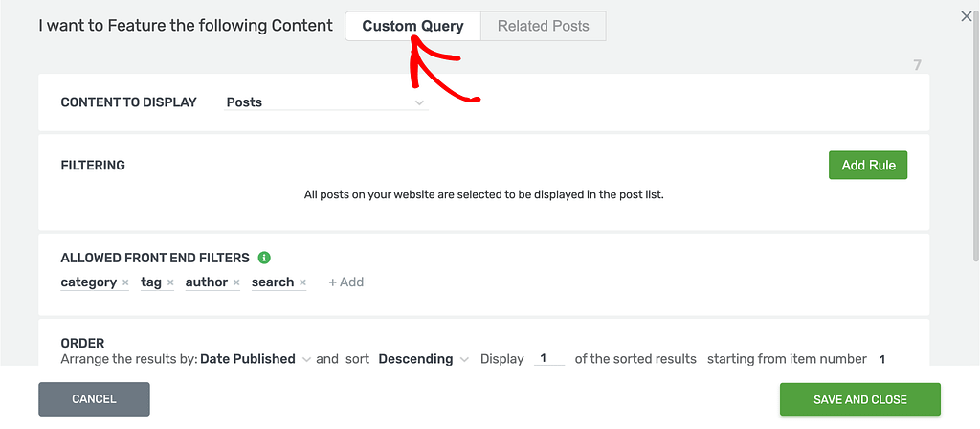This screenshot has width=980, height=429.
Task: Click the Add Rule button
Action: (x=868, y=165)
